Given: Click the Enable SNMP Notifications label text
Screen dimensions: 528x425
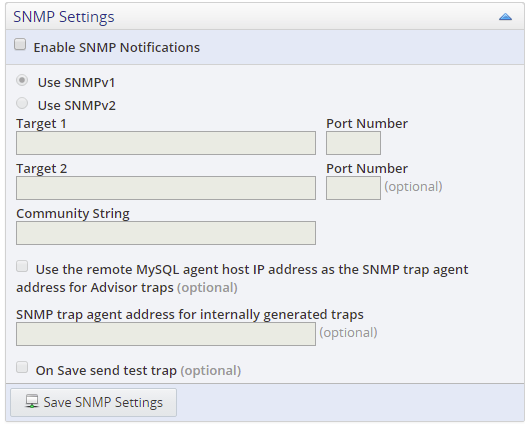Looking at the screenshot, I should tap(117, 47).
